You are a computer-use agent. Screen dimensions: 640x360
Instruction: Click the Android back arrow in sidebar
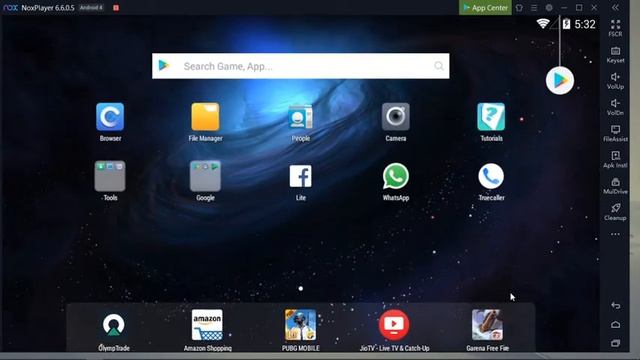pos(616,305)
